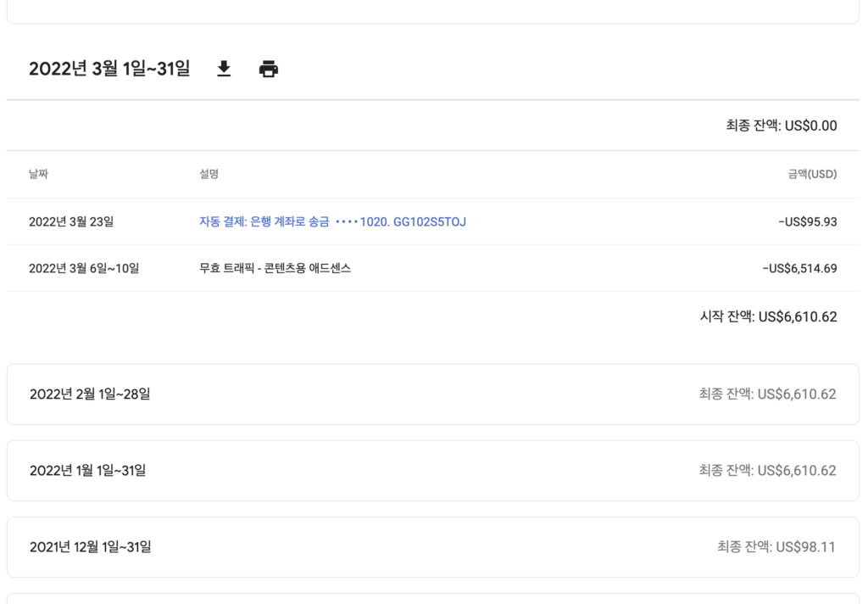Click the -US$95.93 payment amount
This screenshot has width=868, height=604.
807,221
